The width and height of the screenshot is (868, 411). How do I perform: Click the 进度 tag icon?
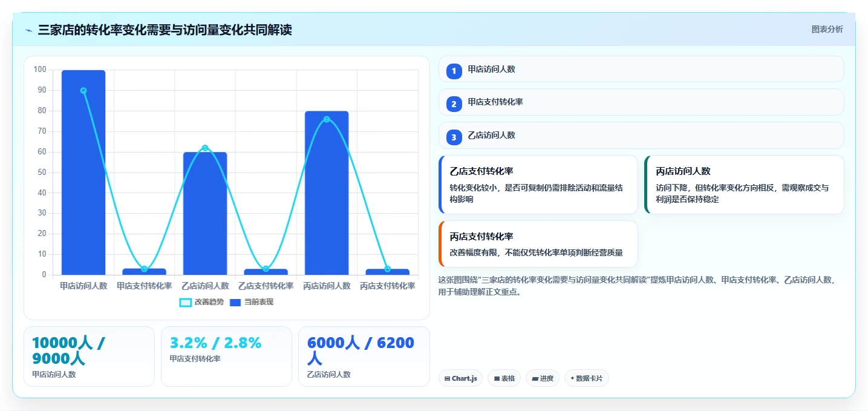coord(535,378)
